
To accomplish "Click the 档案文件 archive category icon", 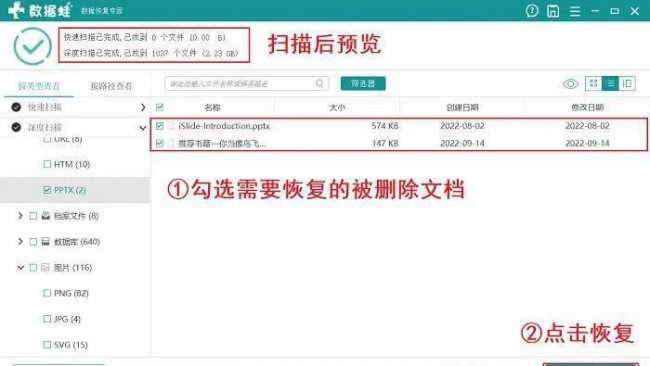I will pos(46,216).
